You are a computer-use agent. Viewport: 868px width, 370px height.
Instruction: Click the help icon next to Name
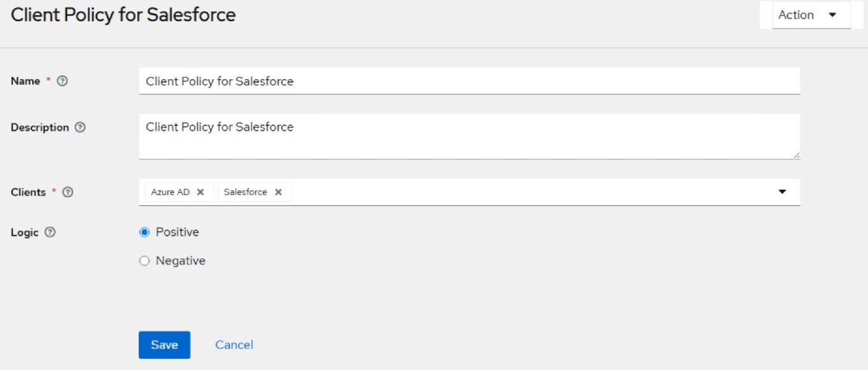pos(62,82)
